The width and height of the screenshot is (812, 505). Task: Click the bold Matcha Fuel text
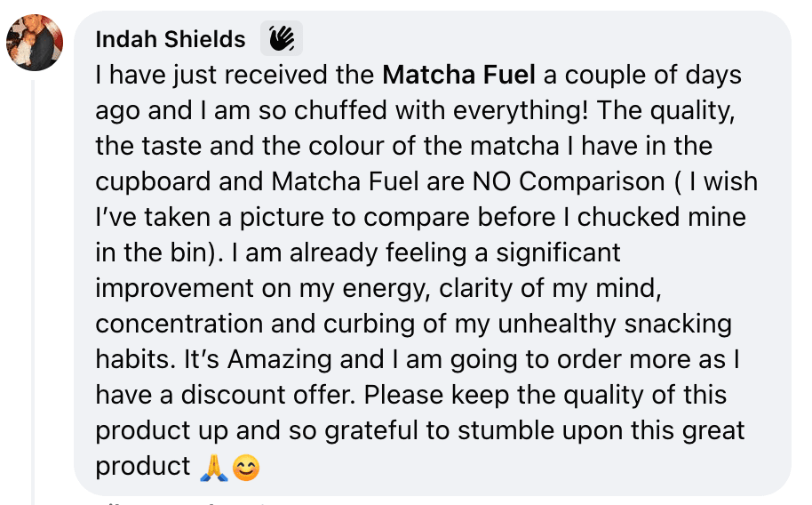[x=458, y=75]
